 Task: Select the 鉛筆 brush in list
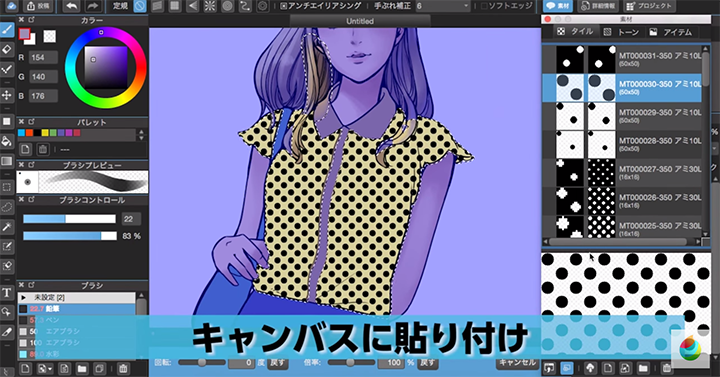(x=77, y=309)
